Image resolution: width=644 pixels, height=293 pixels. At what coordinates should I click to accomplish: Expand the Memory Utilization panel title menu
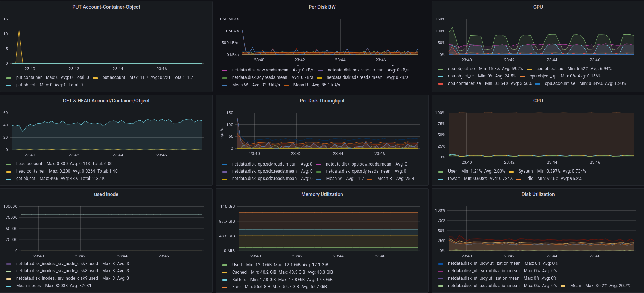(x=322, y=194)
